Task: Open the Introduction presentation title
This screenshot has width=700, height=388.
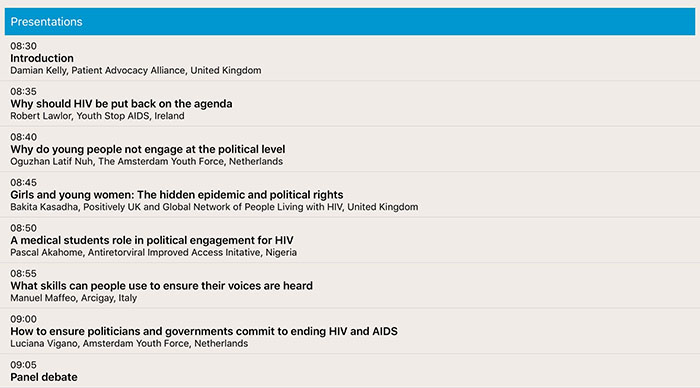Action: 42,58
